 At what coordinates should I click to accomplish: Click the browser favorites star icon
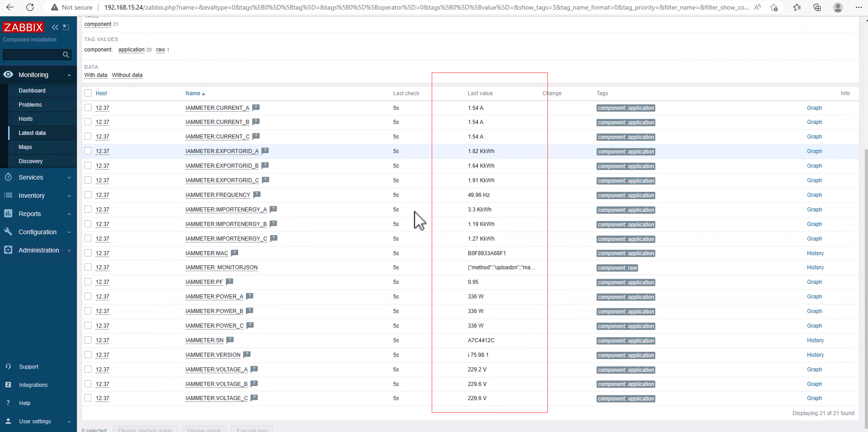[x=797, y=7]
